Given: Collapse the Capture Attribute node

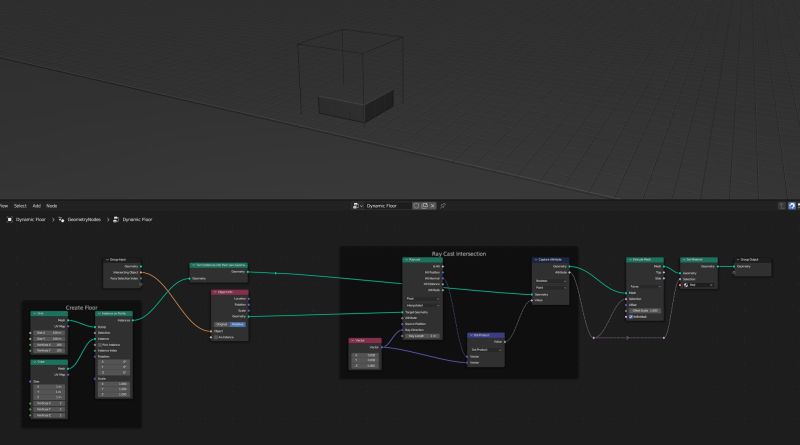Looking at the screenshot, I should pyautogui.click(x=536, y=260).
